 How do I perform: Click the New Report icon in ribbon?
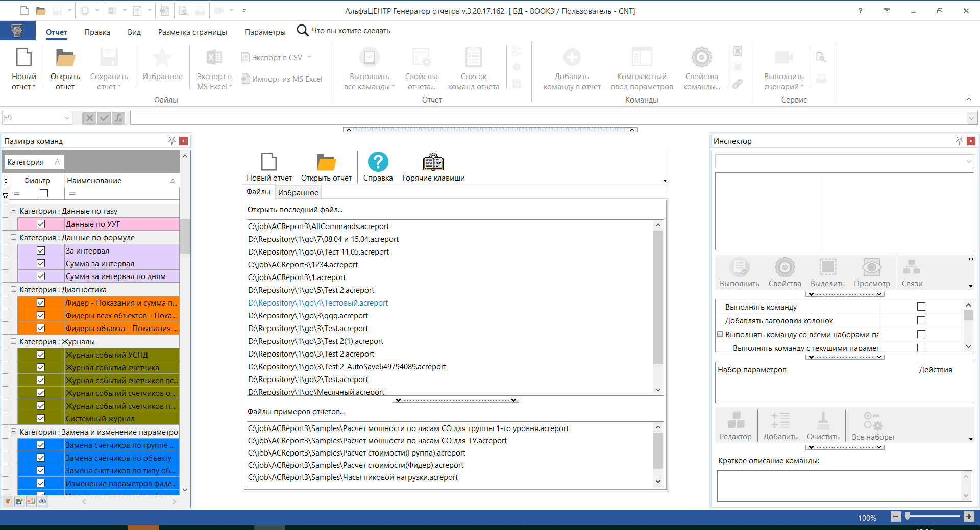tap(23, 58)
